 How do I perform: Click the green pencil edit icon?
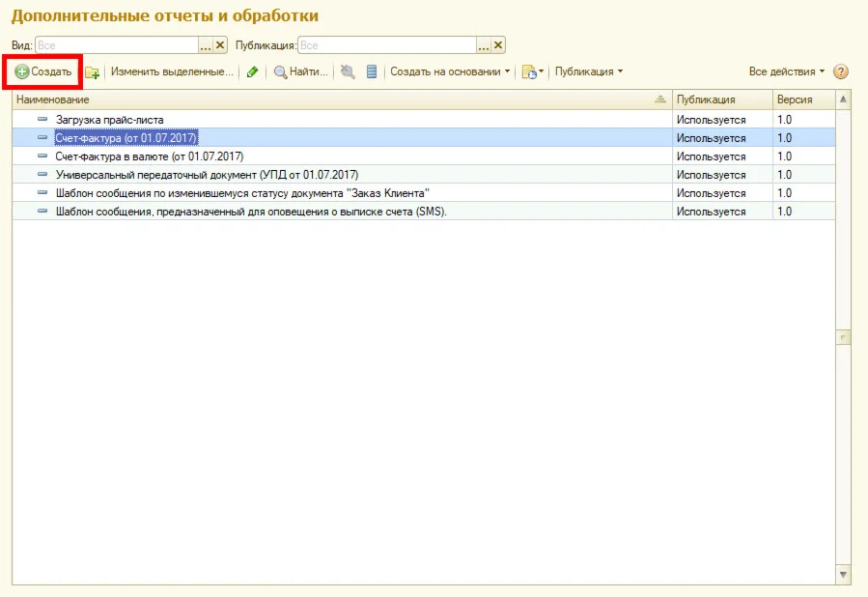coord(253,72)
